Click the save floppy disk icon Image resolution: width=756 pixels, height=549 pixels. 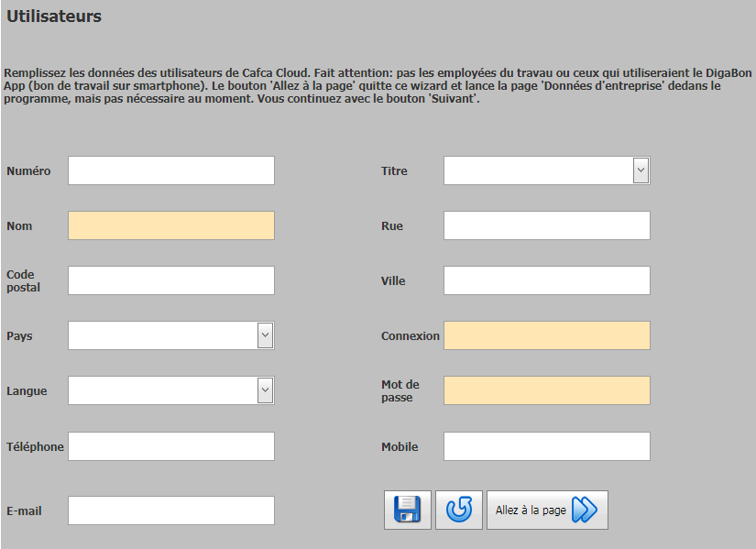(408, 510)
